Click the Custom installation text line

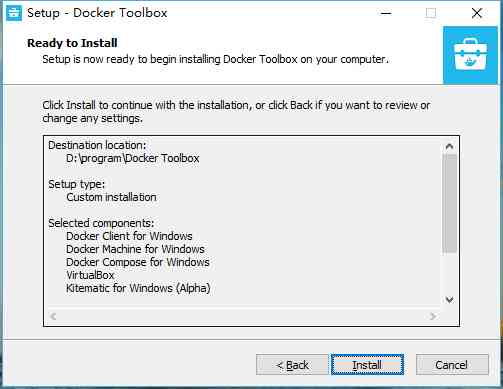pyautogui.click(x=111, y=197)
